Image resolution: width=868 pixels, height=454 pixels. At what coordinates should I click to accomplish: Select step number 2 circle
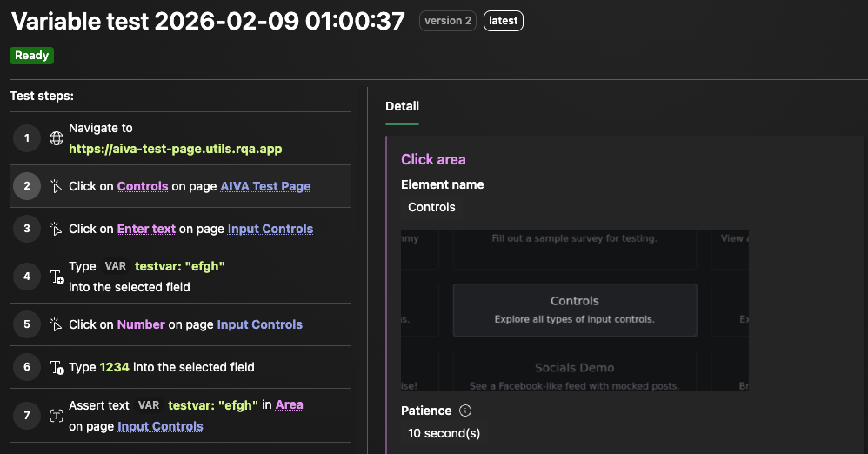pyautogui.click(x=27, y=186)
